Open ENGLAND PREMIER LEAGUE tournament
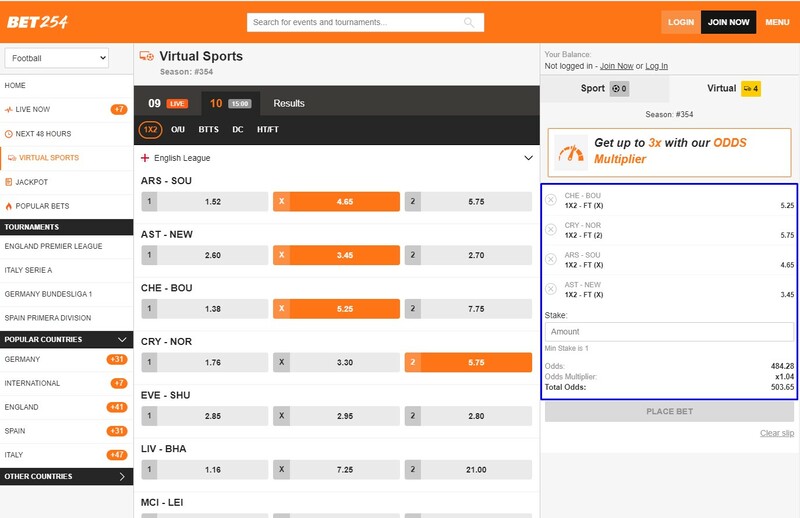 (66, 246)
